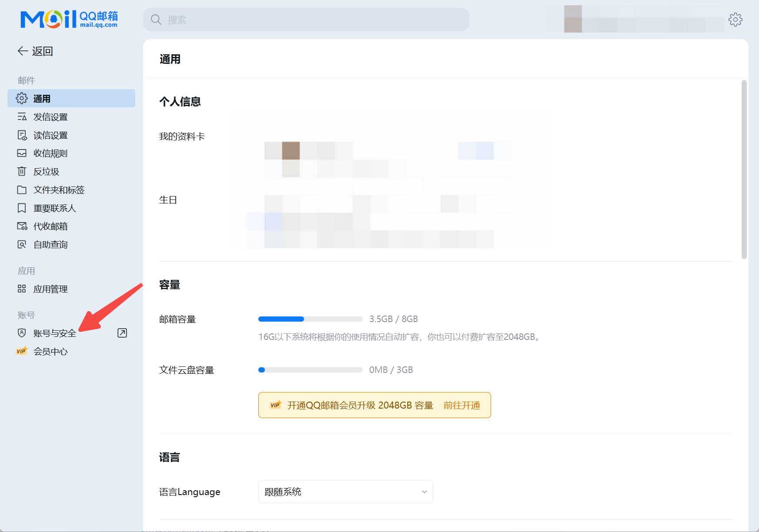Open 文件夹和标签 settings
759x532 pixels.
tap(59, 190)
